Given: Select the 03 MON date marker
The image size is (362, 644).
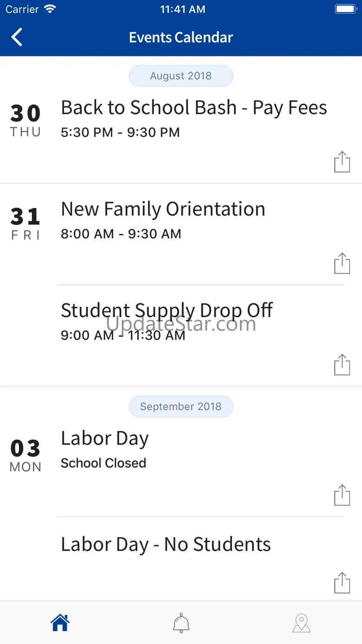Looking at the screenshot, I should click(x=26, y=455).
